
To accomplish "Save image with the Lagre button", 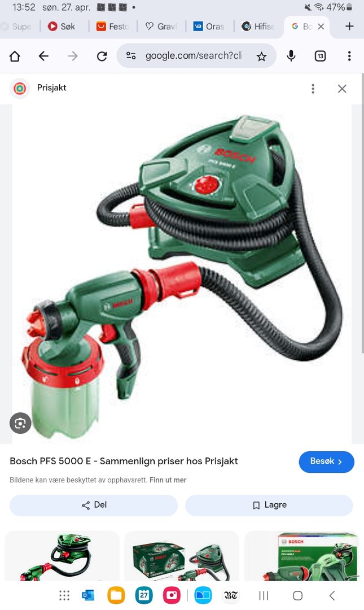I will [x=269, y=505].
